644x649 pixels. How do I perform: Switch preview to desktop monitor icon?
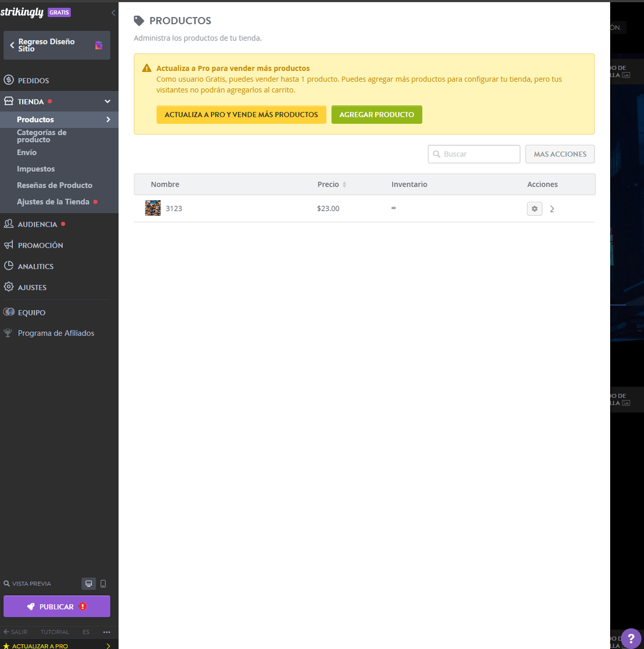point(89,584)
